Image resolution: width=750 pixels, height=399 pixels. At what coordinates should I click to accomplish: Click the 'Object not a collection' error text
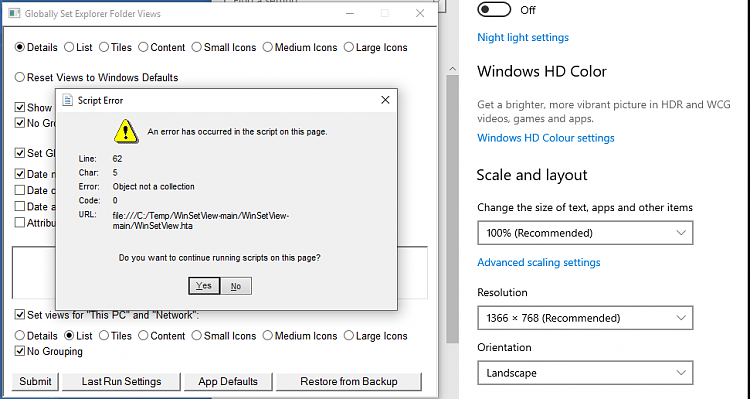154,187
